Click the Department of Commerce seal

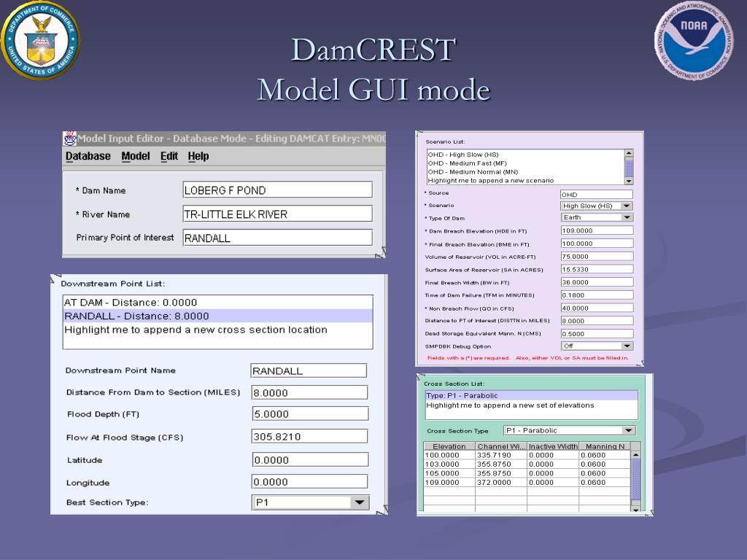click(41, 41)
